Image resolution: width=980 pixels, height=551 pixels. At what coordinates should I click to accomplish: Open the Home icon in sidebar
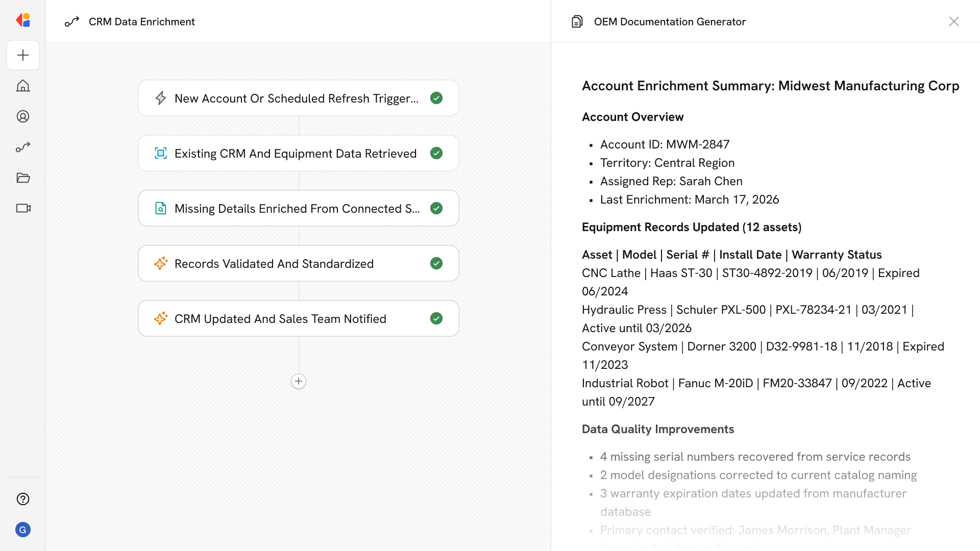(x=23, y=86)
